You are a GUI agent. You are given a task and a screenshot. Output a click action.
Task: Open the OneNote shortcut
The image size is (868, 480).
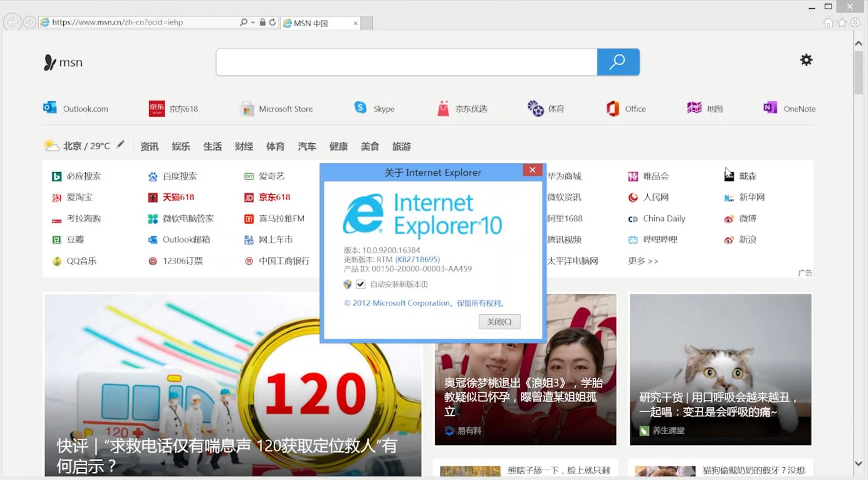[789, 108]
